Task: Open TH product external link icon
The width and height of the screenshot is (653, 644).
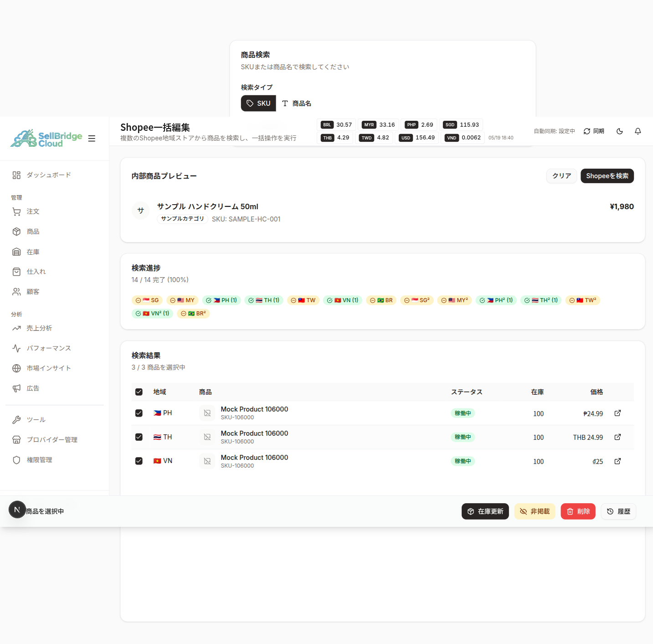Action: click(617, 437)
